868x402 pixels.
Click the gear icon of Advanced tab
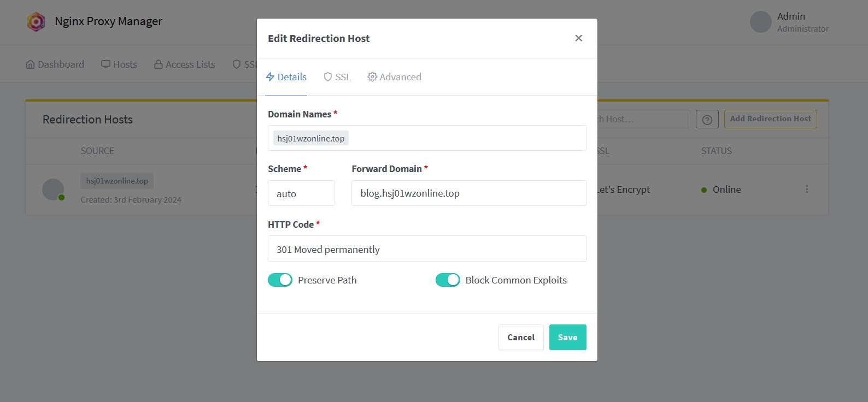[x=372, y=77]
